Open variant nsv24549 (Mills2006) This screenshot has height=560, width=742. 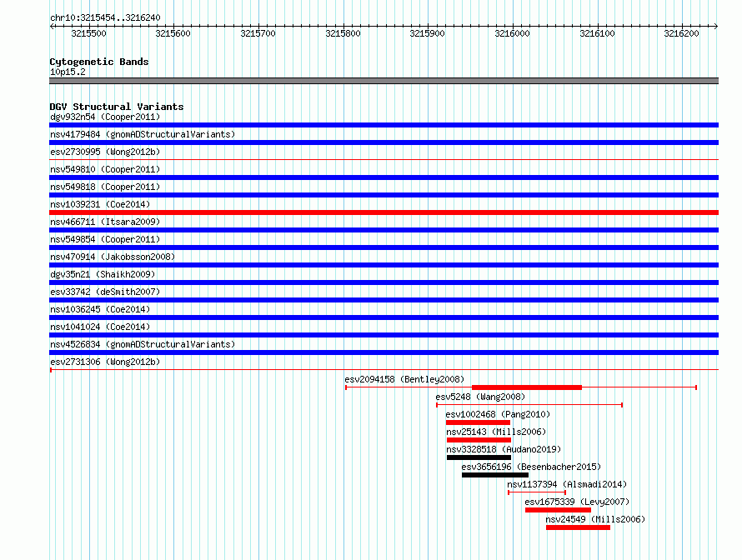click(x=595, y=519)
